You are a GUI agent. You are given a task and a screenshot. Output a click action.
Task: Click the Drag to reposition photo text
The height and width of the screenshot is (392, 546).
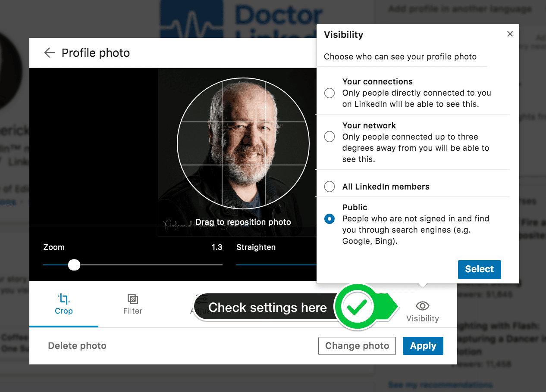243,222
